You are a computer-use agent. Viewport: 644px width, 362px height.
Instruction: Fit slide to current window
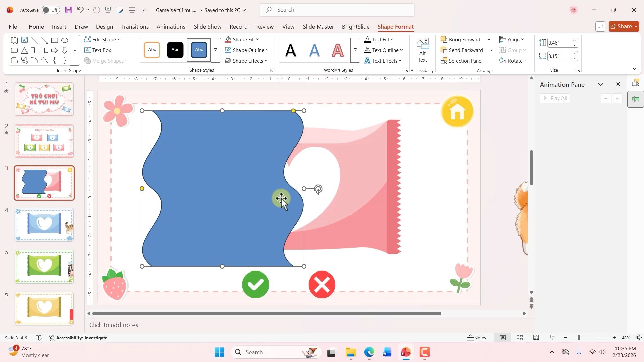pyautogui.click(x=639, y=338)
